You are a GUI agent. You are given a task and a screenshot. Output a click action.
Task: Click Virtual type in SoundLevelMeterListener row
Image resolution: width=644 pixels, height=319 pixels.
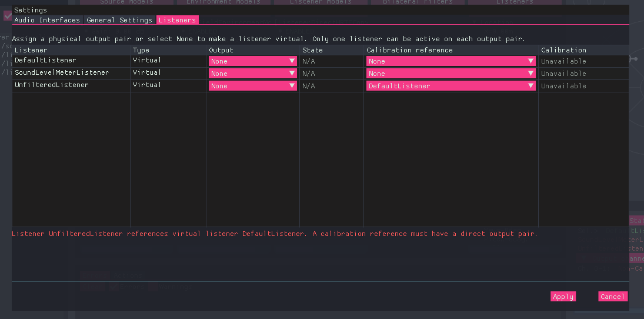click(x=146, y=73)
